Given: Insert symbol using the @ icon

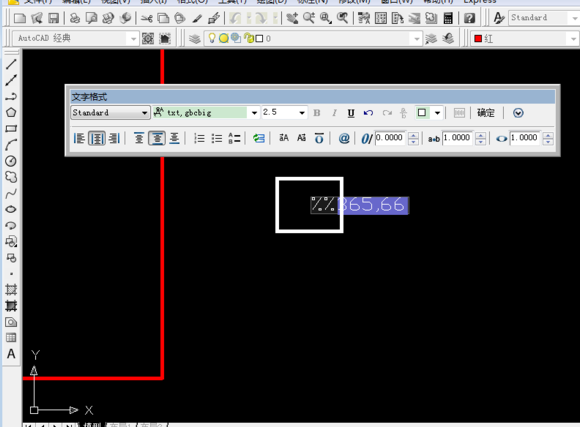Looking at the screenshot, I should (344, 138).
